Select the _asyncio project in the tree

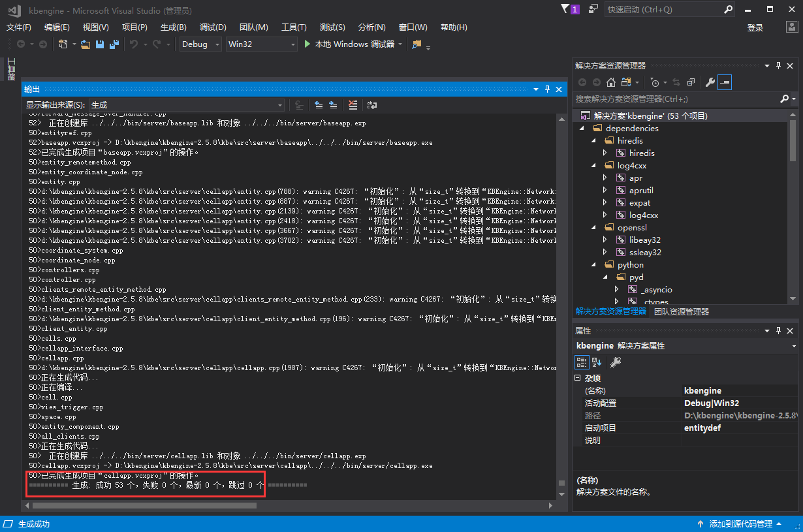point(657,289)
